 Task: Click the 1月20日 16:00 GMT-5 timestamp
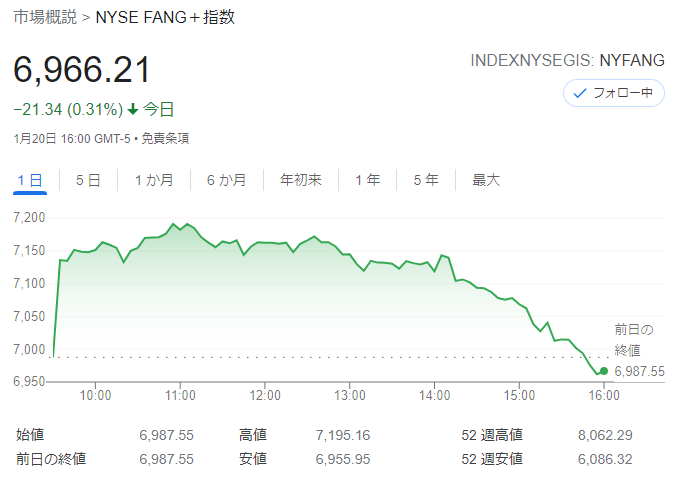coord(72,139)
